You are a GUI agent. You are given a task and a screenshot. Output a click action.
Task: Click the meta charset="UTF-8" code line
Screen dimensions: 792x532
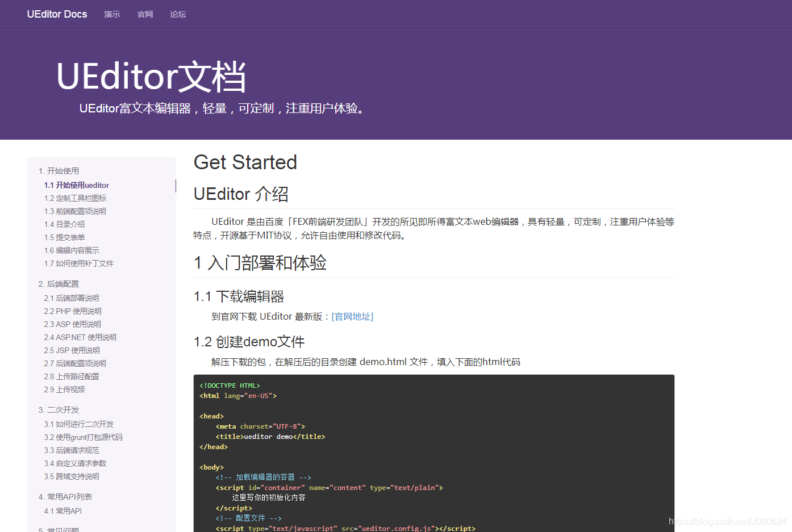coord(260,426)
